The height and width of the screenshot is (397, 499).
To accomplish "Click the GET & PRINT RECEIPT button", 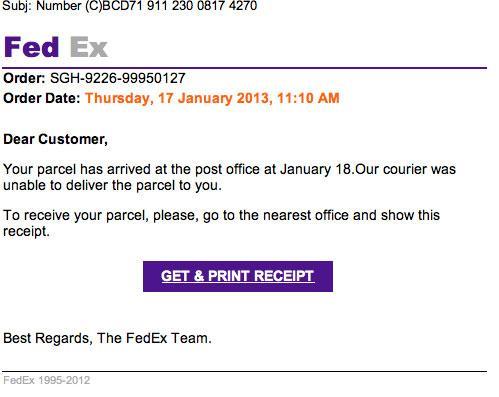I will tap(238, 276).
